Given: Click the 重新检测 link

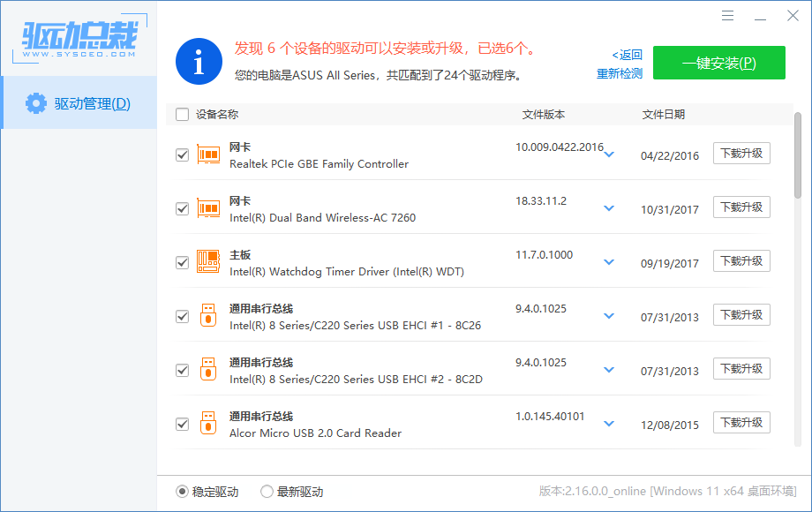Looking at the screenshot, I should point(620,73).
